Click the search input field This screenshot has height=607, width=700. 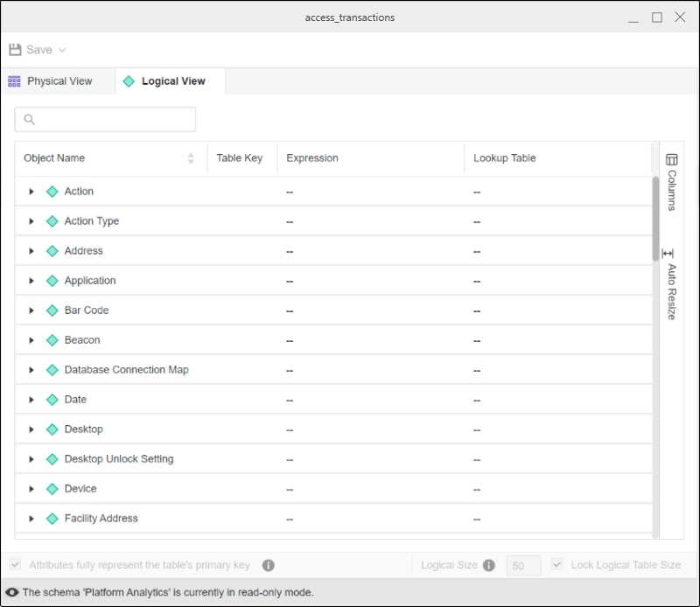tap(105, 120)
